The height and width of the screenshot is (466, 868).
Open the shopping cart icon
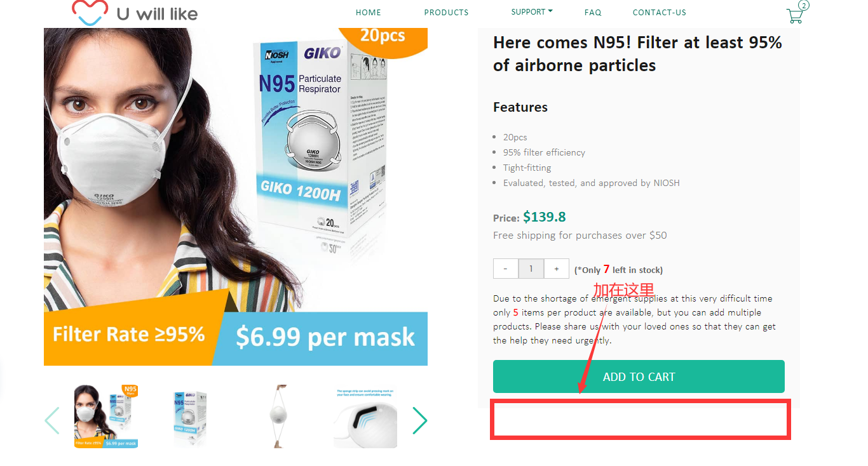(794, 16)
